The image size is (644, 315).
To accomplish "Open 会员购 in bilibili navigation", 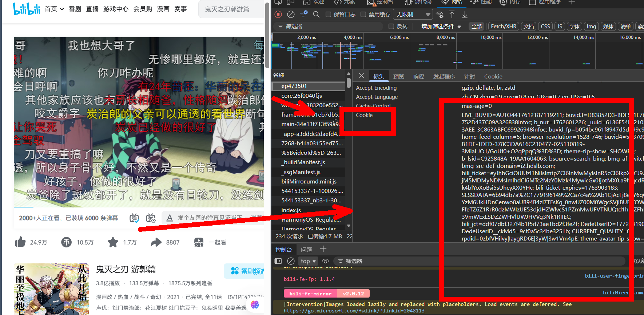I will 143,9.
